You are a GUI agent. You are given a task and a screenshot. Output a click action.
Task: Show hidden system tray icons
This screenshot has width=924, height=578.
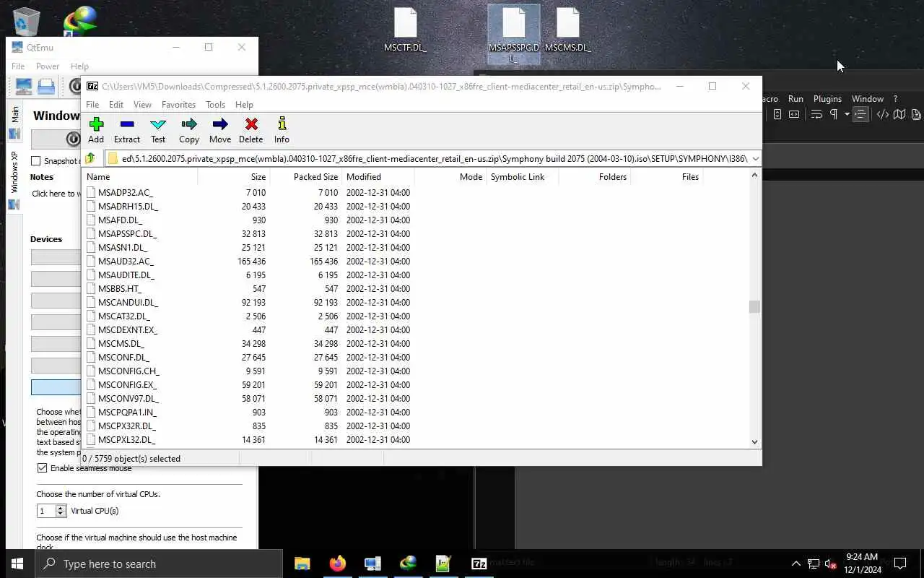[796, 564]
